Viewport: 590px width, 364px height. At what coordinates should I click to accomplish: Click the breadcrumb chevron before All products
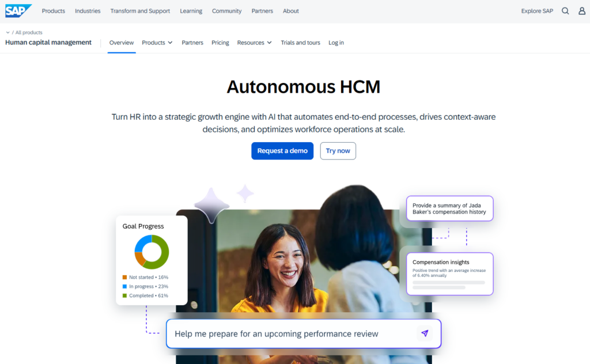pyautogui.click(x=8, y=32)
